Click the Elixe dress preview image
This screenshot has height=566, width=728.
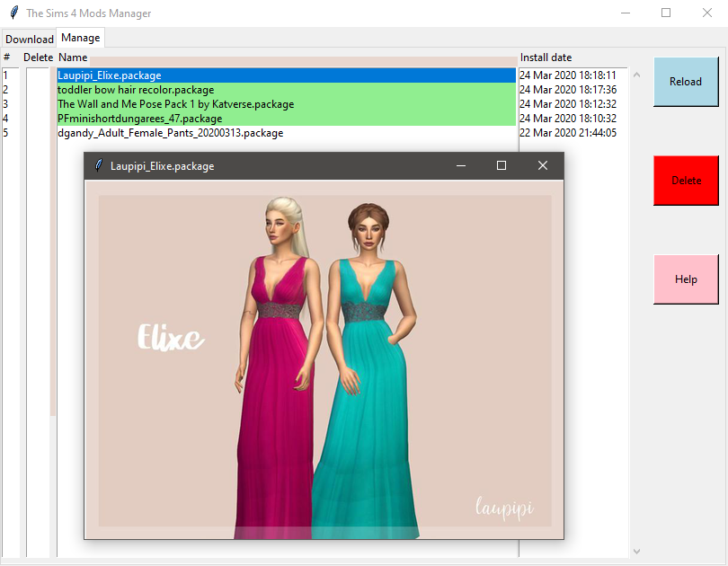(324, 359)
